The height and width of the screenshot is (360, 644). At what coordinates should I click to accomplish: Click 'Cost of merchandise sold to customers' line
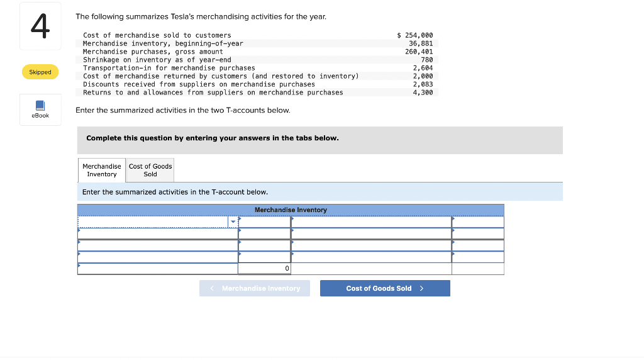click(x=157, y=35)
